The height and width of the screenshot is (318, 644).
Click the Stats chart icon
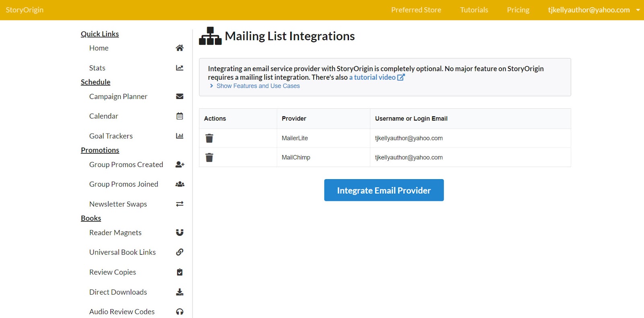(180, 68)
